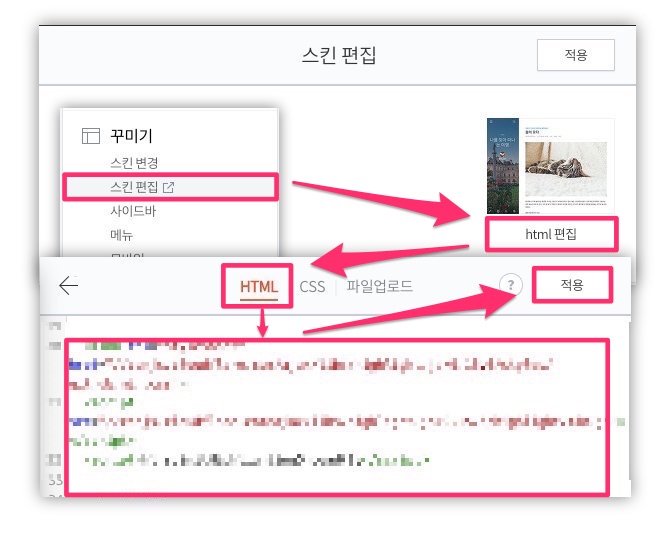Select 스킨 변경 in the 꾸미기 menu

(134, 163)
